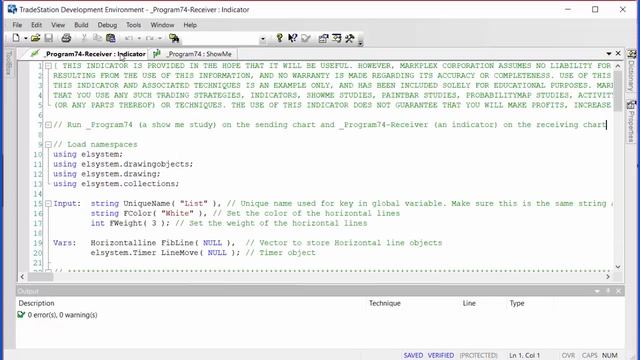Open the Tools menu
Screen dimensions: 640x360
coord(133,25)
